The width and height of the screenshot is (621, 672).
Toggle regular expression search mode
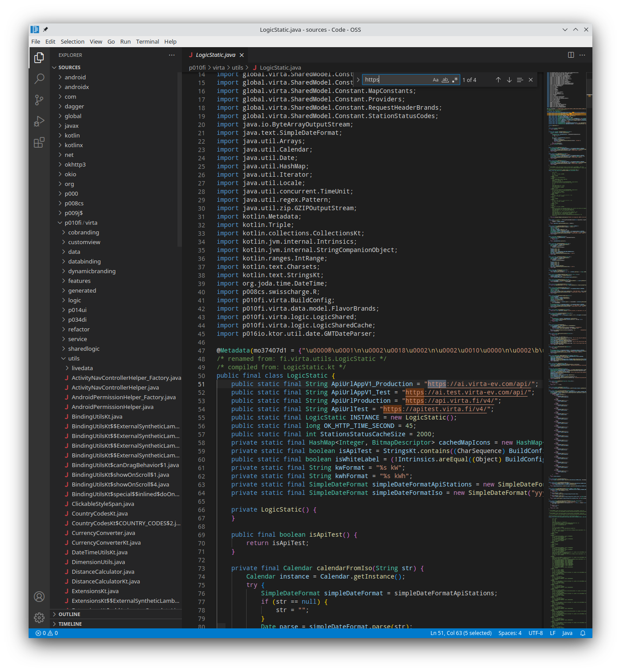(x=455, y=80)
